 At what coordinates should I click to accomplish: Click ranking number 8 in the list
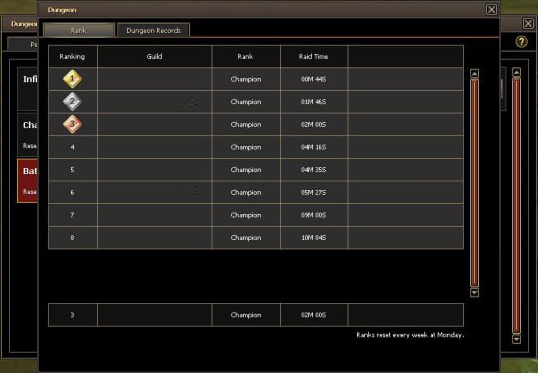point(72,238)
